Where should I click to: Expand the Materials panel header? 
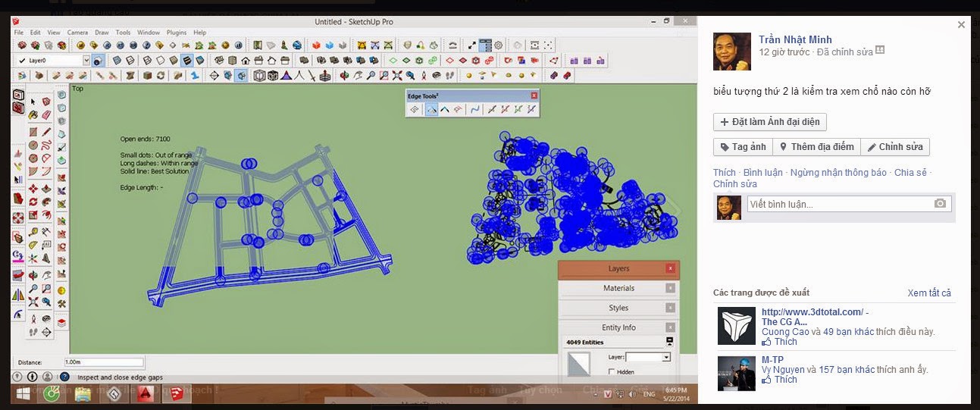coord(618,288)
